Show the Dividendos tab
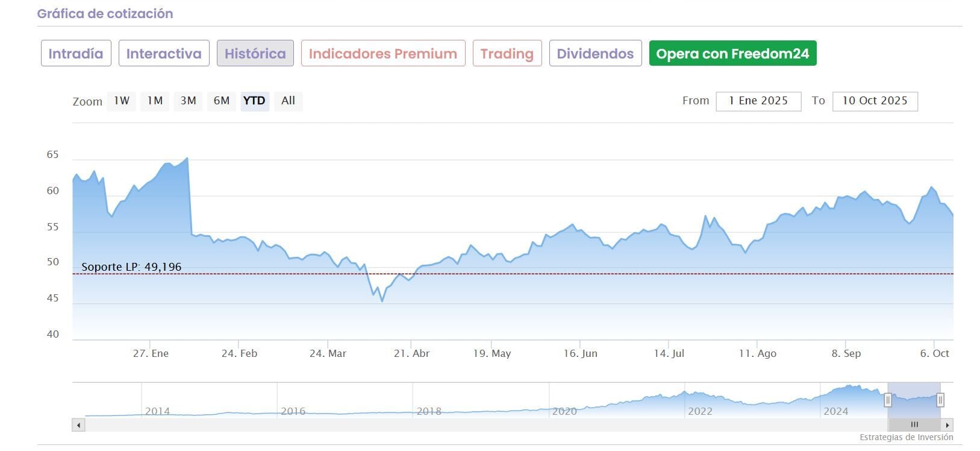980x451 pixels. pos(595,54)
